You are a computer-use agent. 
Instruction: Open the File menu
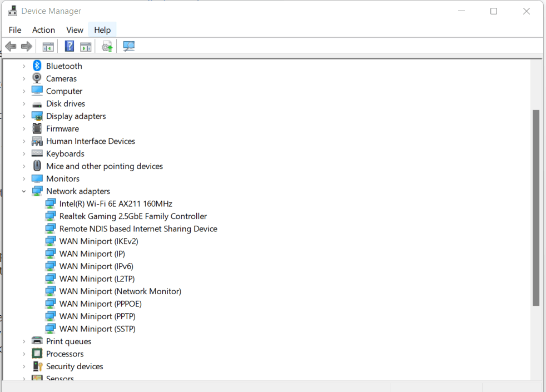pos(15,30)
